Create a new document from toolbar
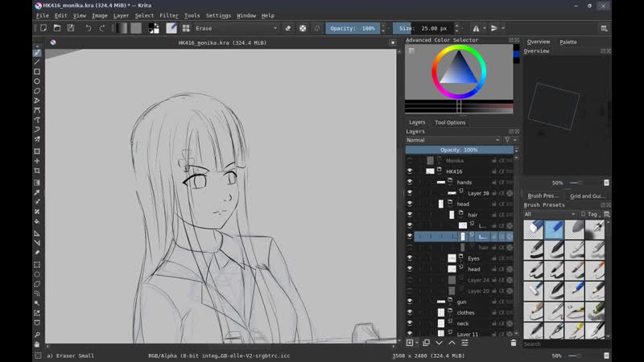The height and width of the screenshot is (362, 644). [x=43, y=28]
